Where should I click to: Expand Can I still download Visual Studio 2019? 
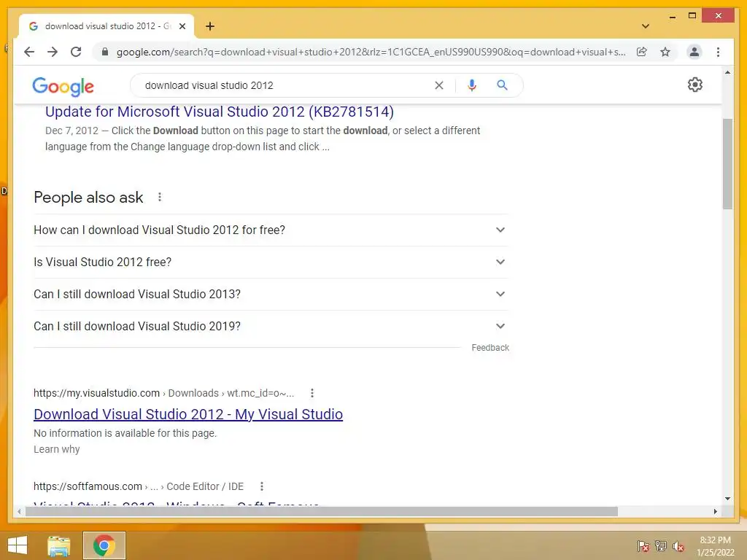[271, 326]
